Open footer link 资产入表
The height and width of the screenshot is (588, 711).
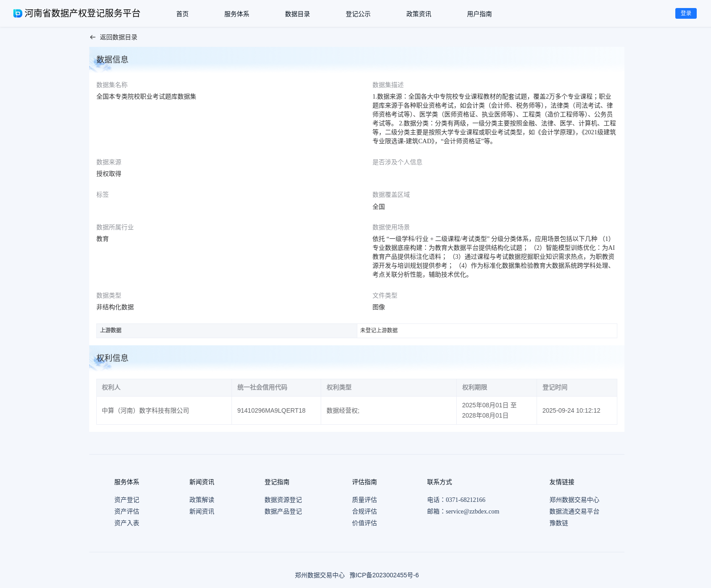(127, 523)
